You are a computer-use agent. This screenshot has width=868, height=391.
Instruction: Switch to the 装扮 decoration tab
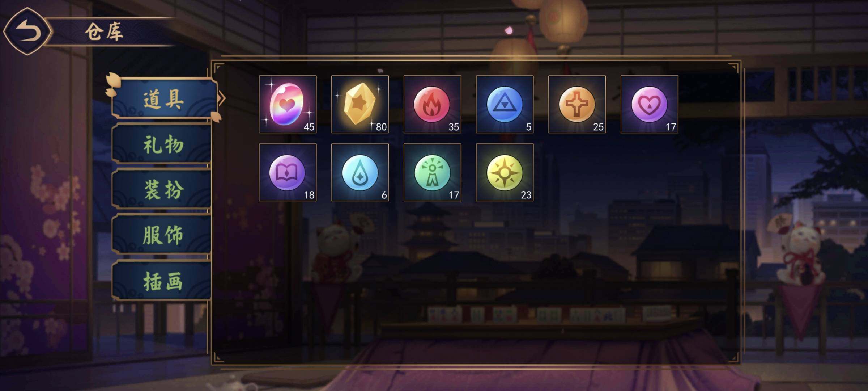[x=162, y=189]
